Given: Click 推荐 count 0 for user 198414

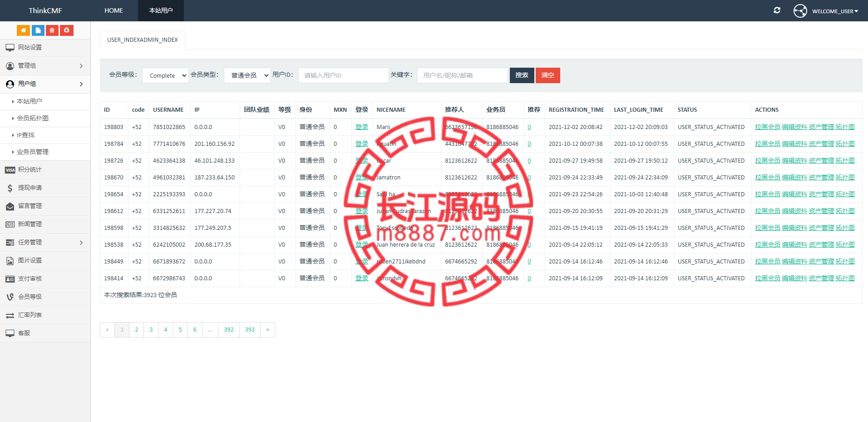Looking at the screenshot, I should (529, 278).
